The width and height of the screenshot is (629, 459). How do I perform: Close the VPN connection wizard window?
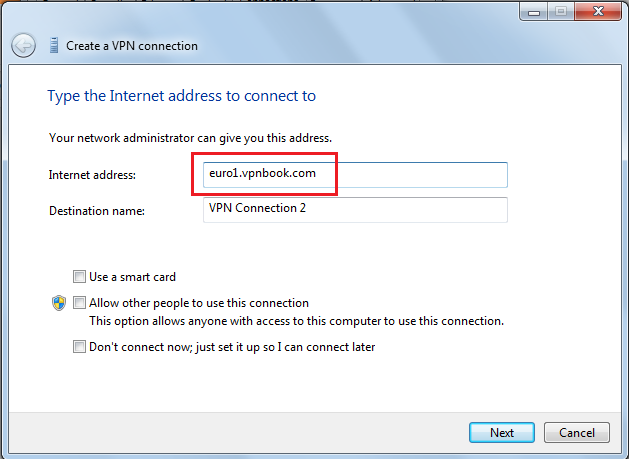click(598, 11)
